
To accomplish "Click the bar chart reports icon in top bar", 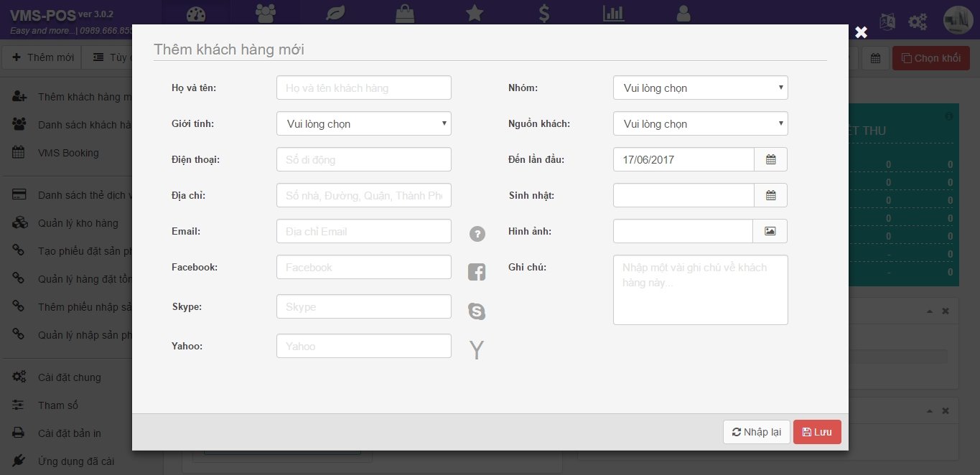I will click(x=613, y=13).
